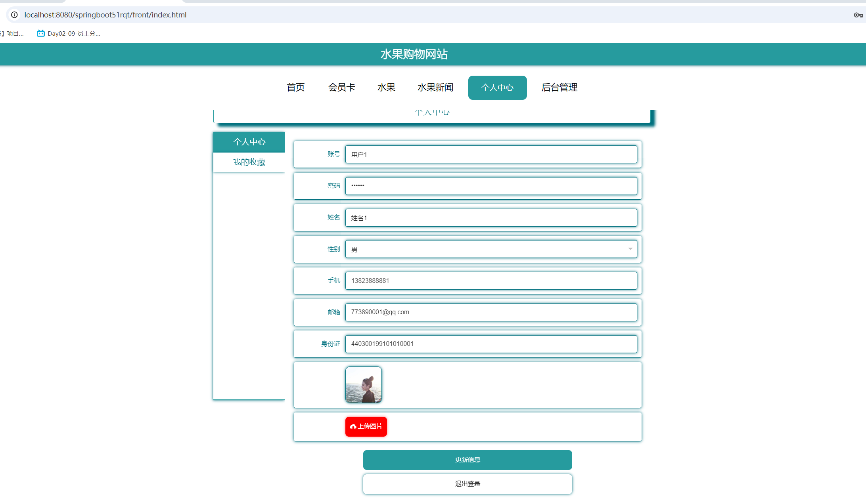Open 后台管理 from navigation bar

[559, 88]
